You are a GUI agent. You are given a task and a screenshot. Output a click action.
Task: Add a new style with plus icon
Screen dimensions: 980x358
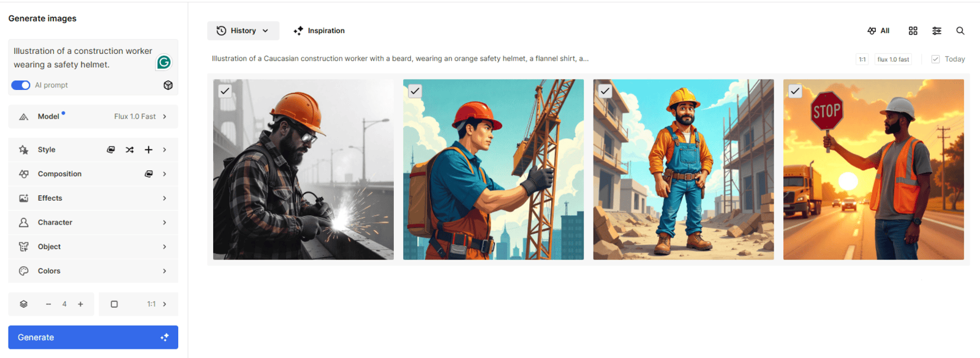(x=148, y=149)
